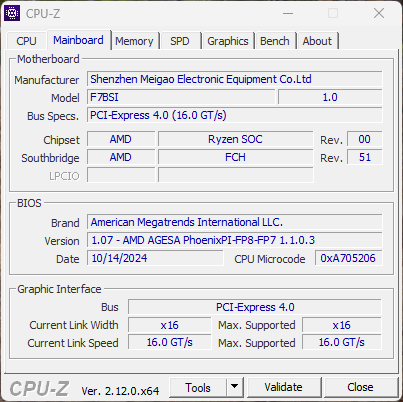
Task: Close the window with the X icon
Action: click(x=379, y=13)
